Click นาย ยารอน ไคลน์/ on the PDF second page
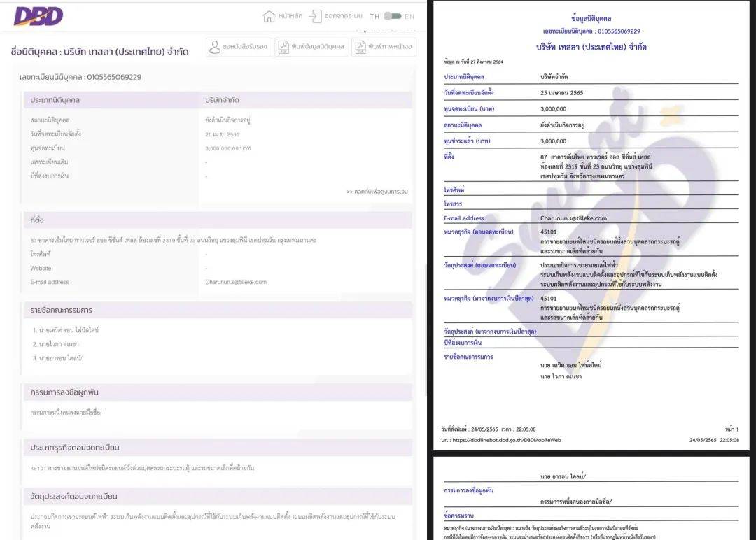Screen dimensions: 756x540 click(x=563, y=476)
